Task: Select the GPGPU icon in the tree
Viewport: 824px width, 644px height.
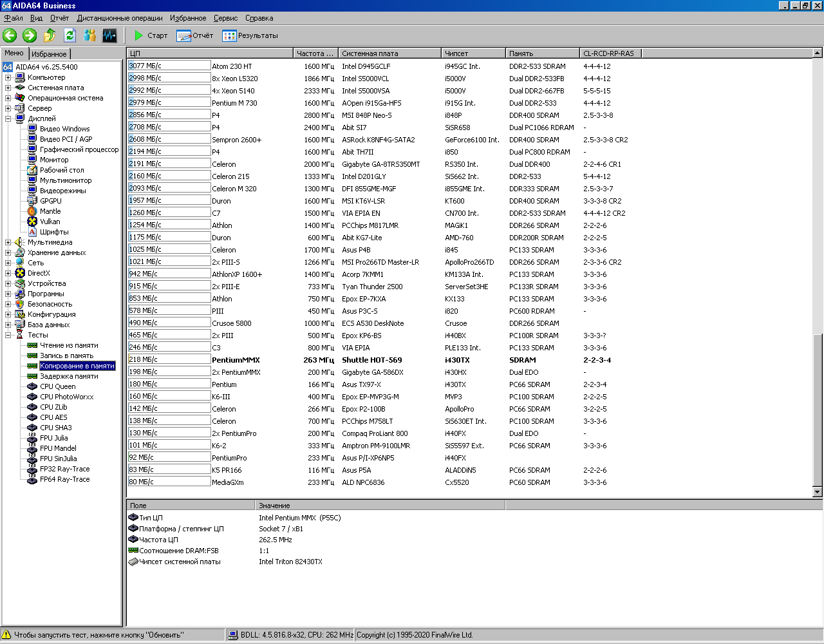Action: pyautogui.click(x=32, y=201)
